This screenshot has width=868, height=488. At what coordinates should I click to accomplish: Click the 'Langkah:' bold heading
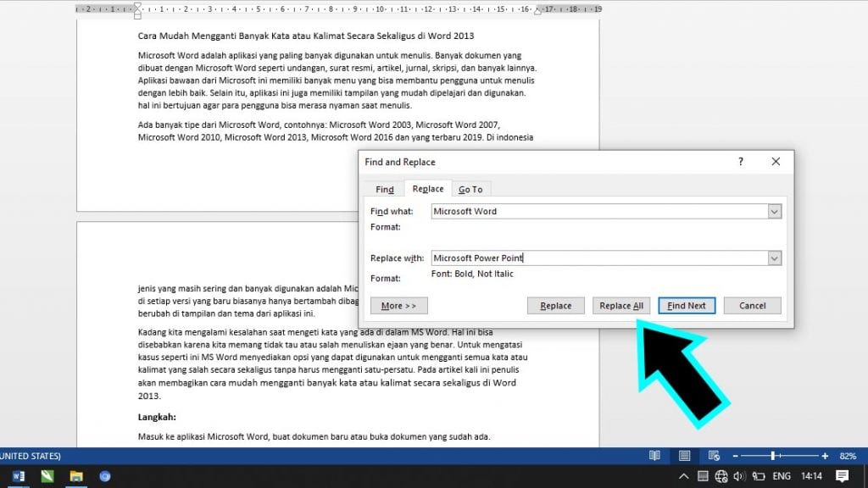tap(157, 417)
